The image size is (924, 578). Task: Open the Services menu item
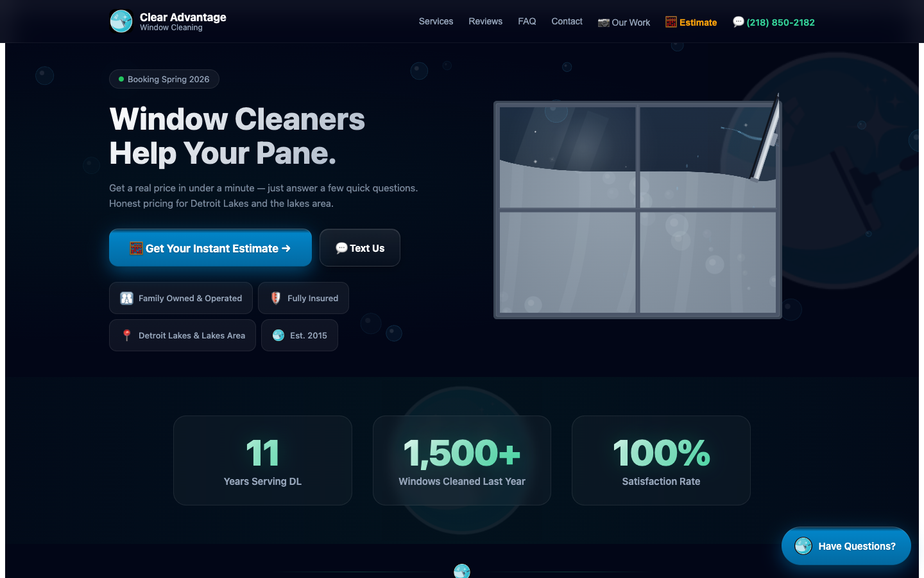click(436, 21)
